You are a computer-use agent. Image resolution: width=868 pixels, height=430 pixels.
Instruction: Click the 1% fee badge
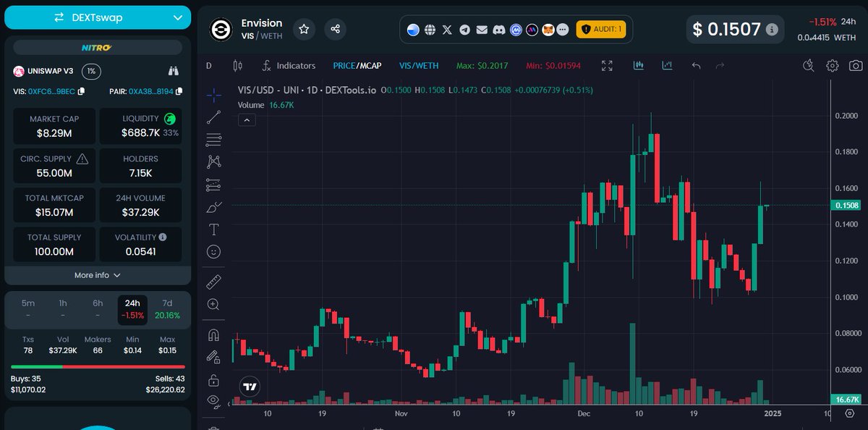[x=91, y=71]
